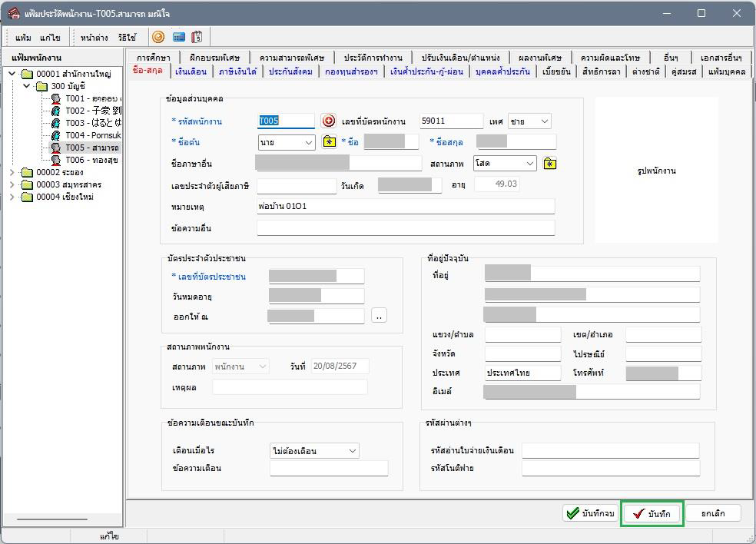Click the clipboard toolbar icon
Screen dimensions: 756x544
point(197,37)
